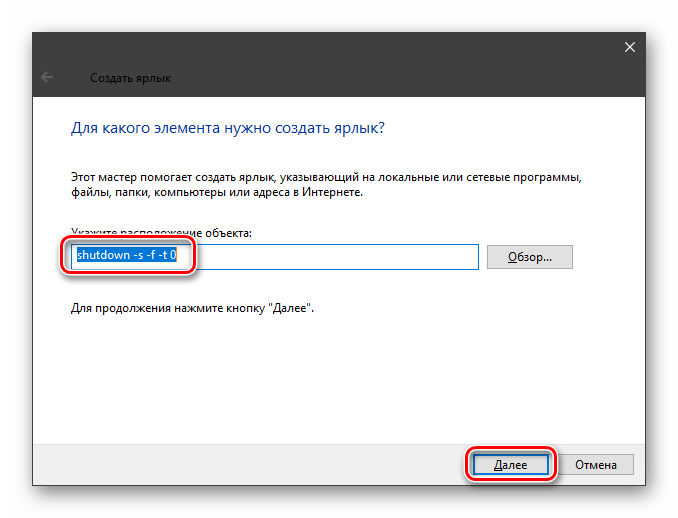Screen dimensions: 678x518
Task: Click the blue heading about creating a shortcut
Action: coord(228,128)
